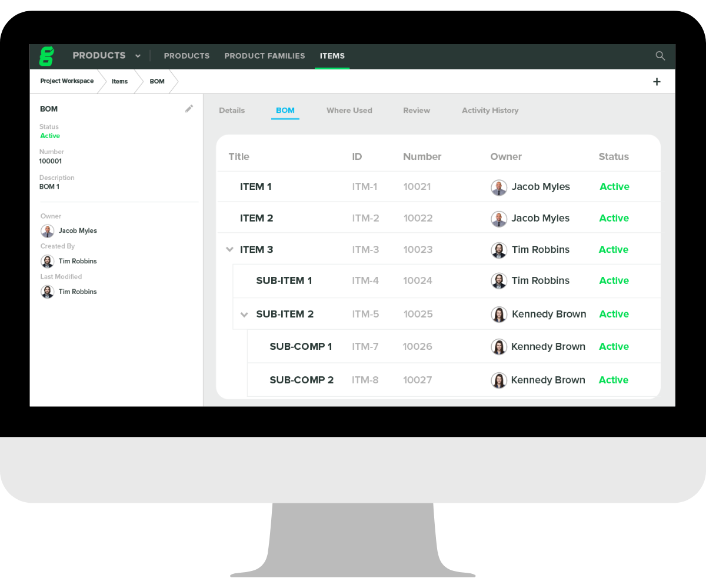
Task: Open the PRODUCTS dropdown menu
Action: click(x=138, y=56)
